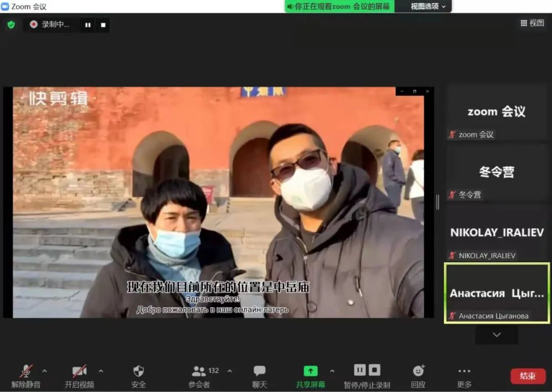Open the 视图选项 dropdown menu

428,6
